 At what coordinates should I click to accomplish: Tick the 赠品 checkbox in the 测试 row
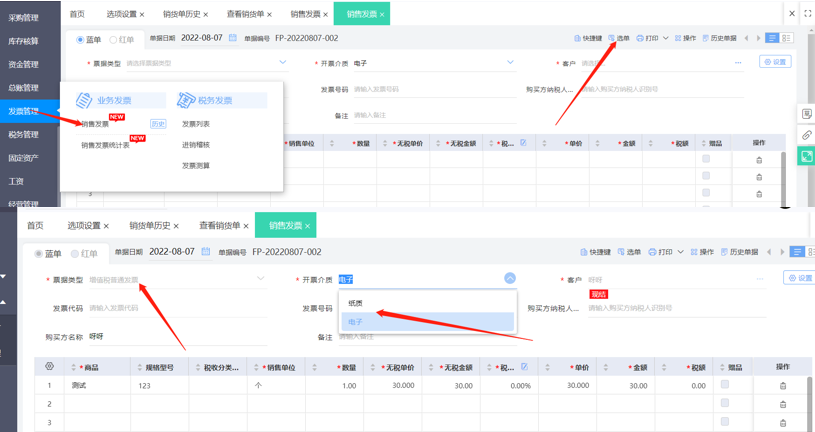pos(726,385)
